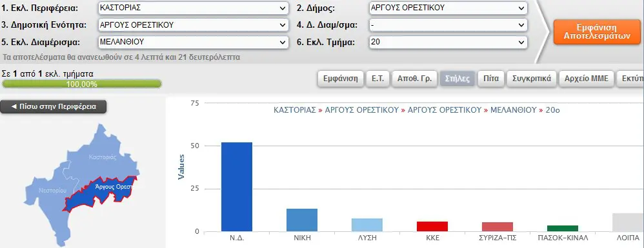644x248 pixels.
Task: Click the 50 y-axis value
Action: pos(195,146)
